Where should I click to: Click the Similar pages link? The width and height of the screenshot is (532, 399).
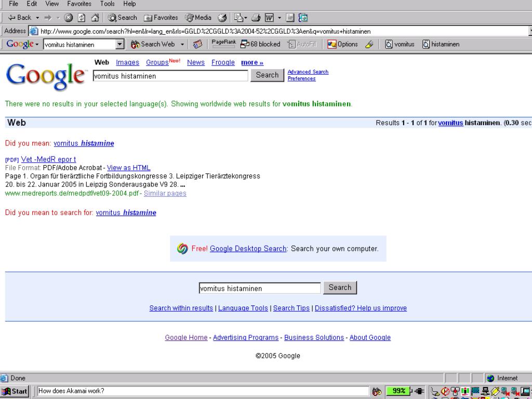(165, 193)
